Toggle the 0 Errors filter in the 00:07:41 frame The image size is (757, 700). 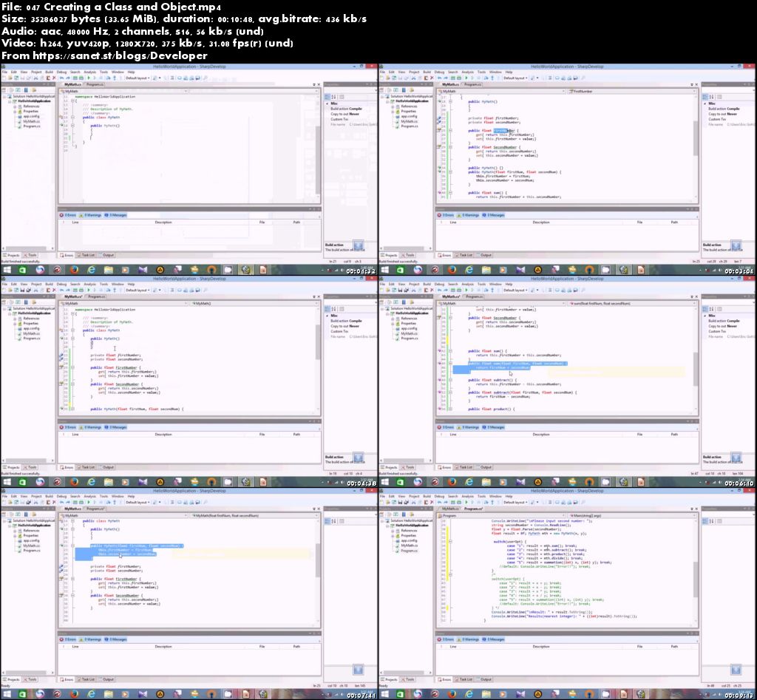click(x=68, y=639)
